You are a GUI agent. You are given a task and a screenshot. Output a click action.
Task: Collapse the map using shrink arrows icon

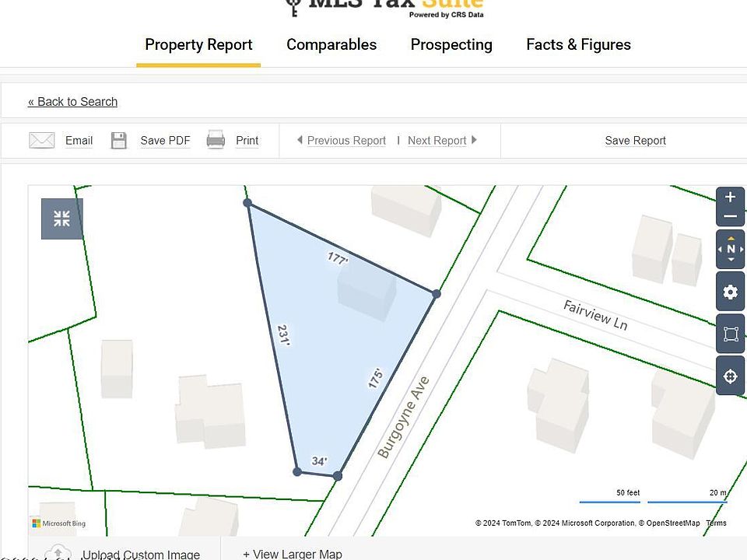tap(62, 219)
